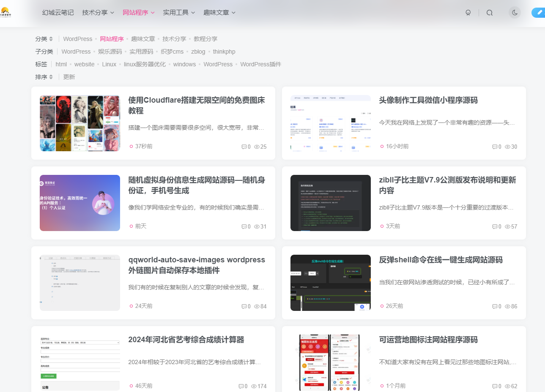Open 可运营地图标注网站程序源码 article
This screenshot has height=392, width=545.
click(x=428, y=340)
